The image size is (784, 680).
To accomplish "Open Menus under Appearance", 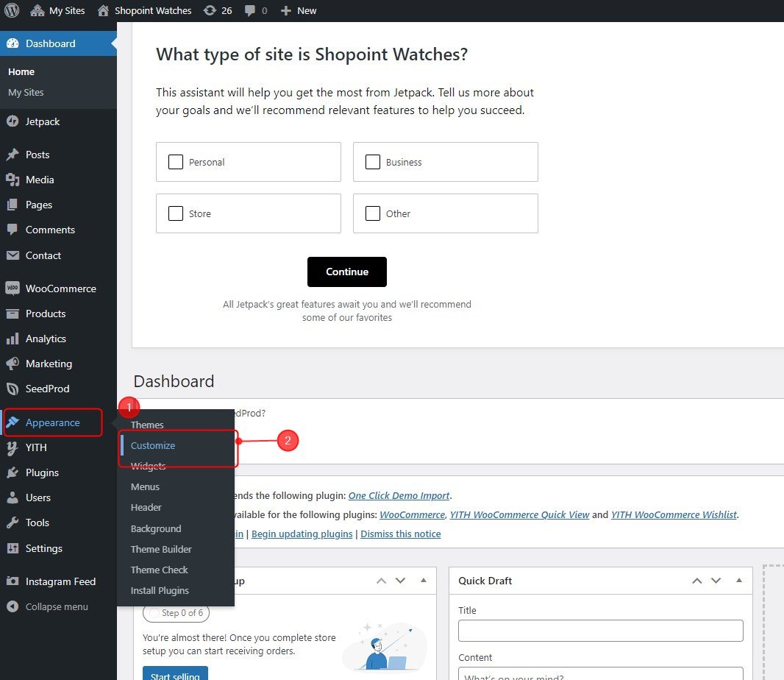I will [x=145, y=487].
